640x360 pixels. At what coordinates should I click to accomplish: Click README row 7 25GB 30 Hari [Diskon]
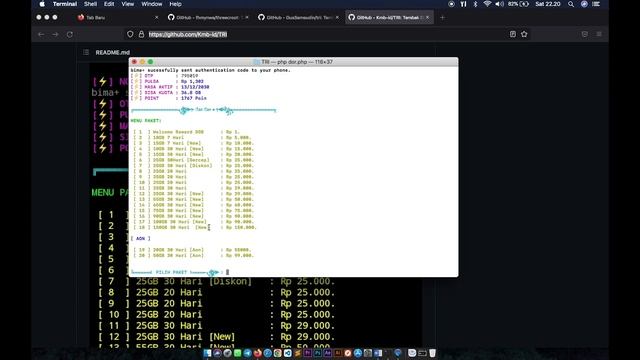(x=216, y=281)
